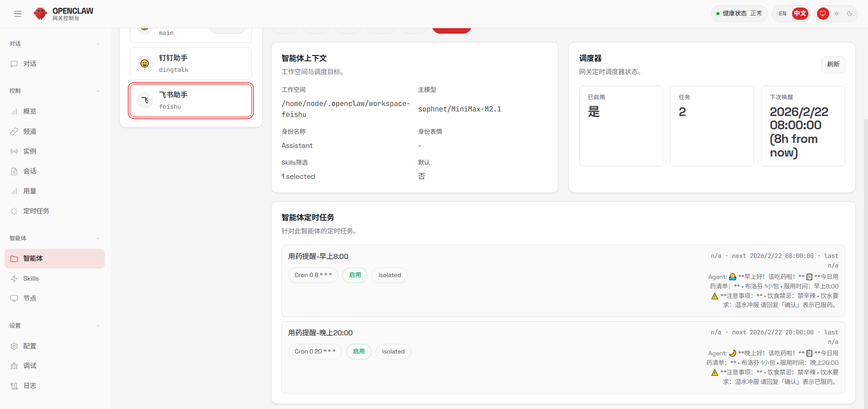Collapse the 设置 sidebar section
This screenshot has width=868, height=409.
pyautogui.click(x=98, y=326)
